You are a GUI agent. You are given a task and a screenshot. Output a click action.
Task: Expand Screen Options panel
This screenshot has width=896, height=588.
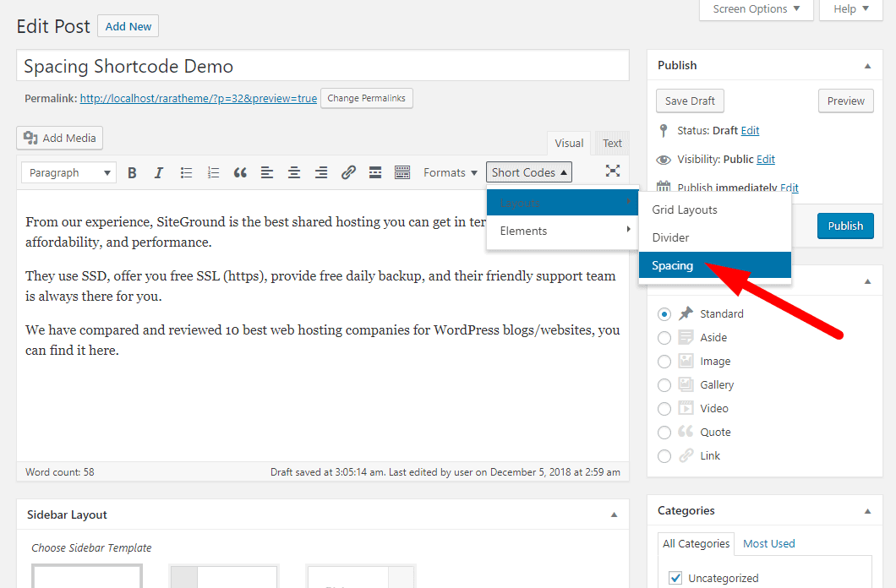[756, 9]
